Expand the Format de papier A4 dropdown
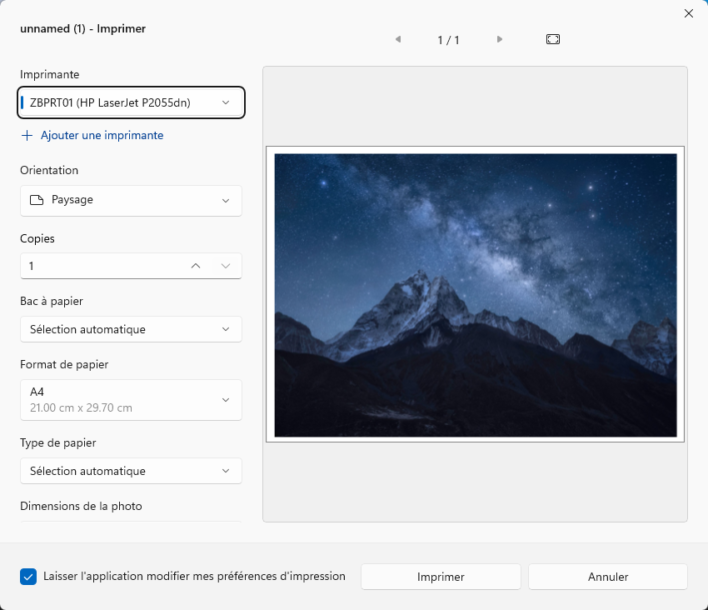The height and width of the screenshot is (610, 708). click(x=131, y=400)
